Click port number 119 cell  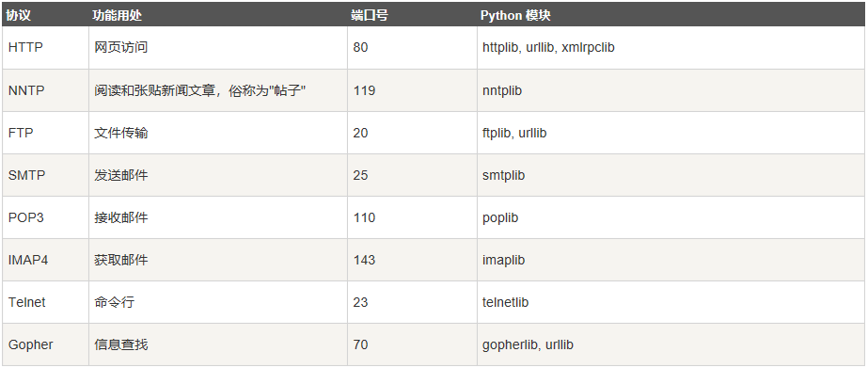413,90
